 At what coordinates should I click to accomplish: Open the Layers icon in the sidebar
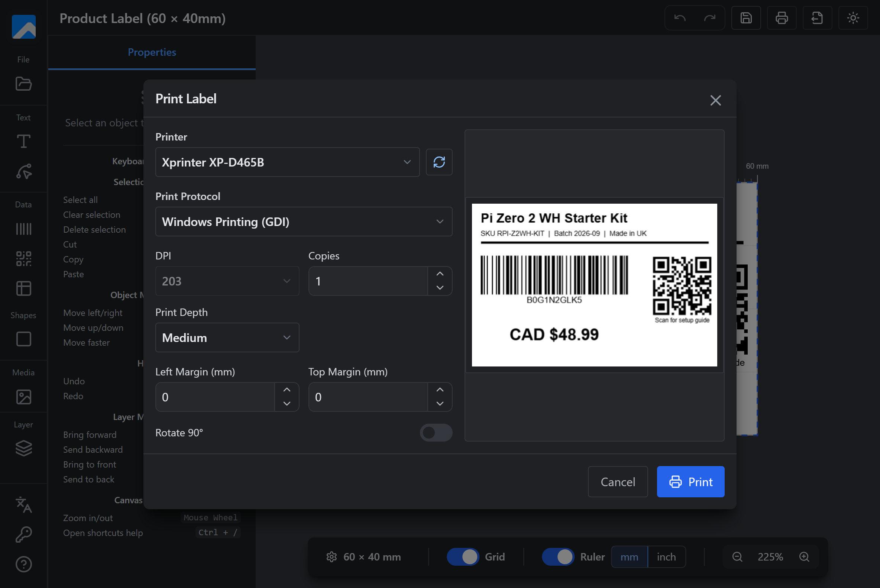(x=24, y=448)
